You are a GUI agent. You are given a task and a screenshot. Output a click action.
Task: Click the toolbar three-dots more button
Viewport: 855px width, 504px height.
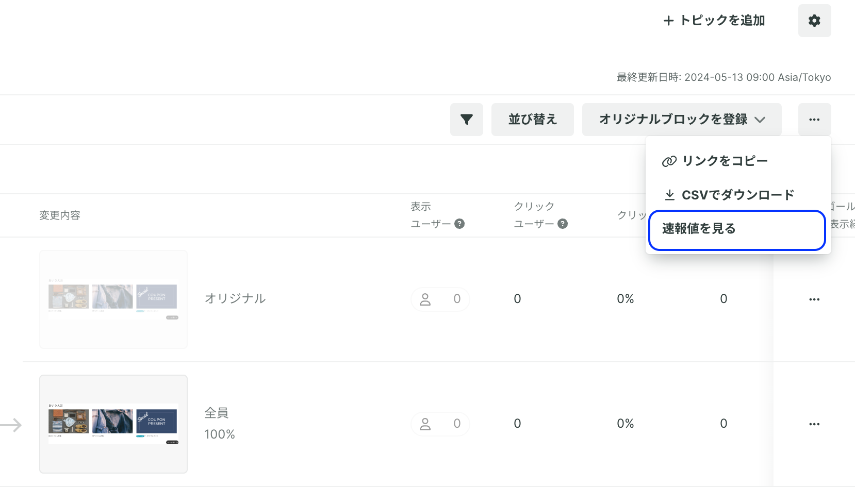(814, 120)
